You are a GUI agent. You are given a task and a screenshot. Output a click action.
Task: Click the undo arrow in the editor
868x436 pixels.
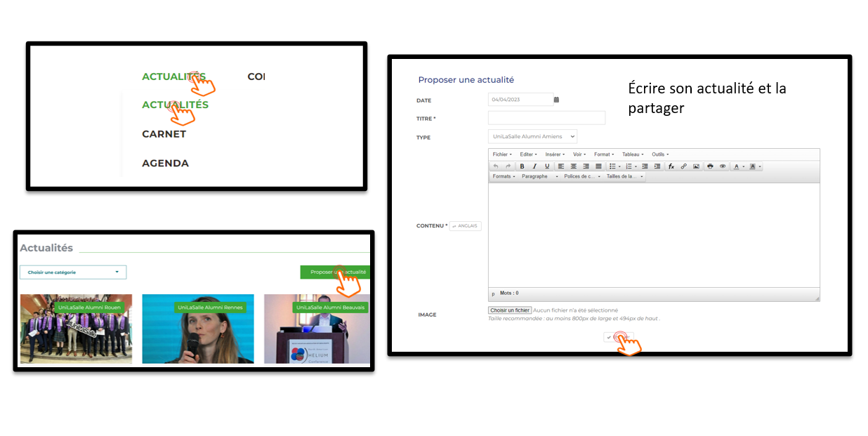[x=496, y=166]
